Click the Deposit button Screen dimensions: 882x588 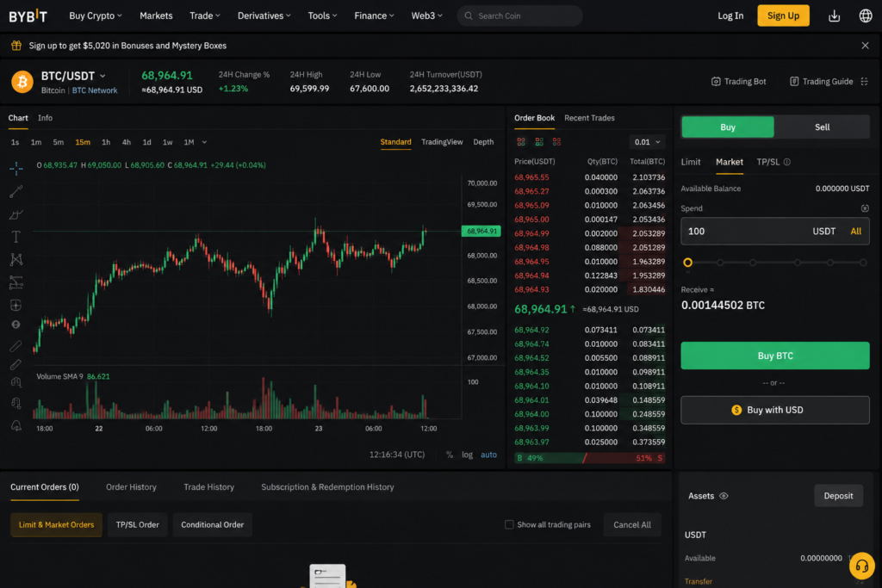(838, 496)
